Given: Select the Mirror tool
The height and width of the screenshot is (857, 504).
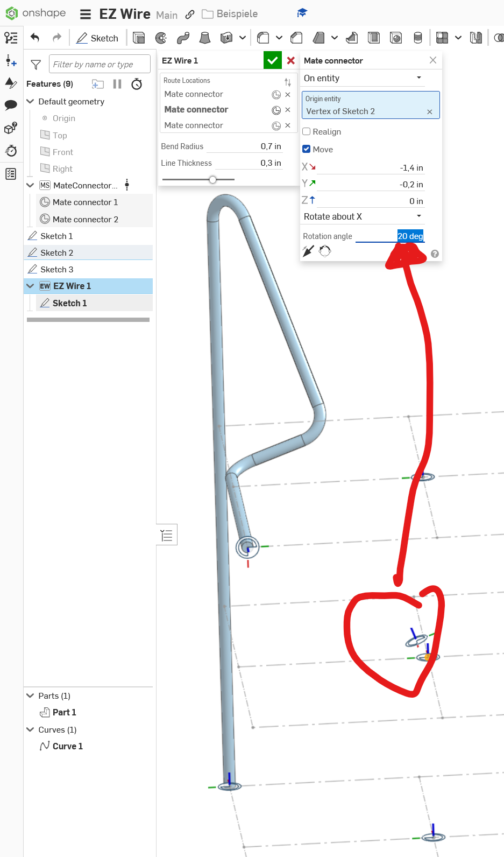Looking at the screenshot, I should [x=476, y=38].
